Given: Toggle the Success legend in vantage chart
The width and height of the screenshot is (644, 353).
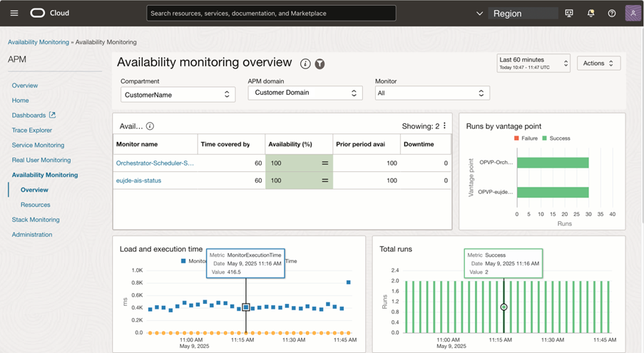Looking at the screenshot, I should point(556,138).
